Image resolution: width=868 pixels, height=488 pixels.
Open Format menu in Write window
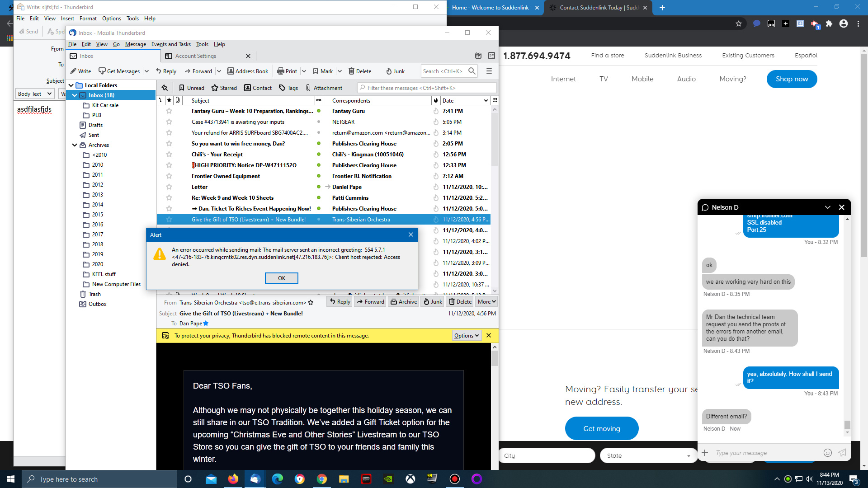(x=88, y=19)
